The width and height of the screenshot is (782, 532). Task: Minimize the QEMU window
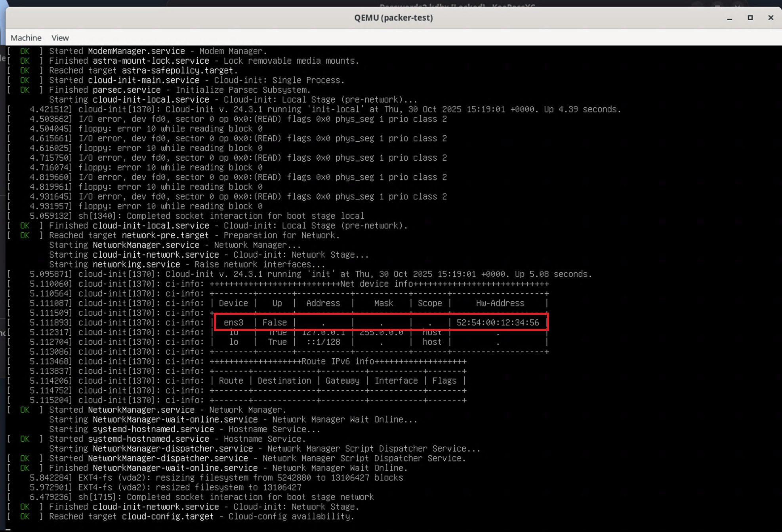click(x=729, y=18)
